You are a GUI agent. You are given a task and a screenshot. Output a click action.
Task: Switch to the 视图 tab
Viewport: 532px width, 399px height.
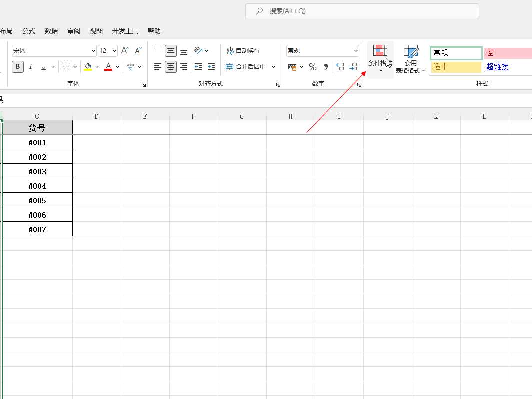coord(96,31)
